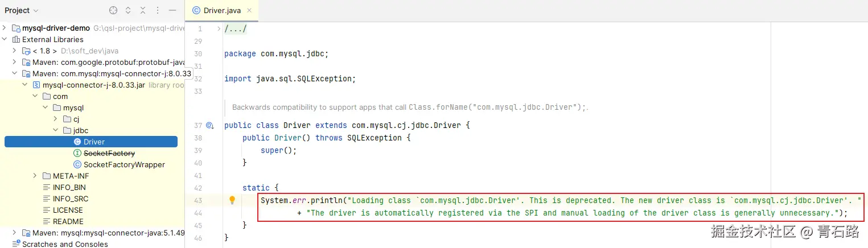
Task: Select the cj folder
Action: coord(76,119)
